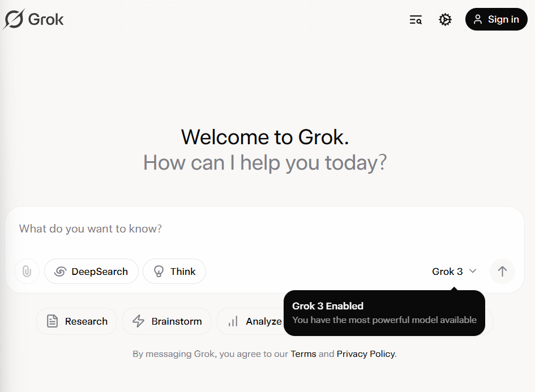The width and height of the screenshot is (535, 392).
Task: Toggle Think mode on
Action: (x=174, y=271)
